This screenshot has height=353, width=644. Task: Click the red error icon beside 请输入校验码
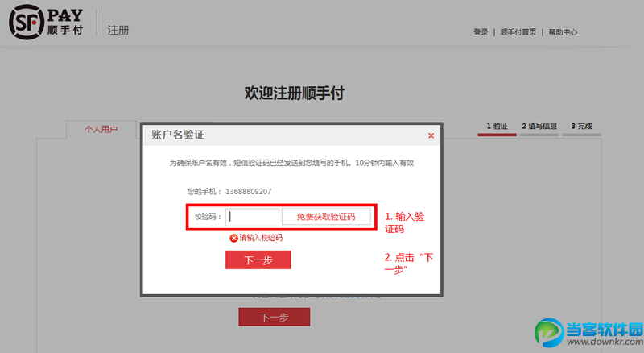click(233, 238)
